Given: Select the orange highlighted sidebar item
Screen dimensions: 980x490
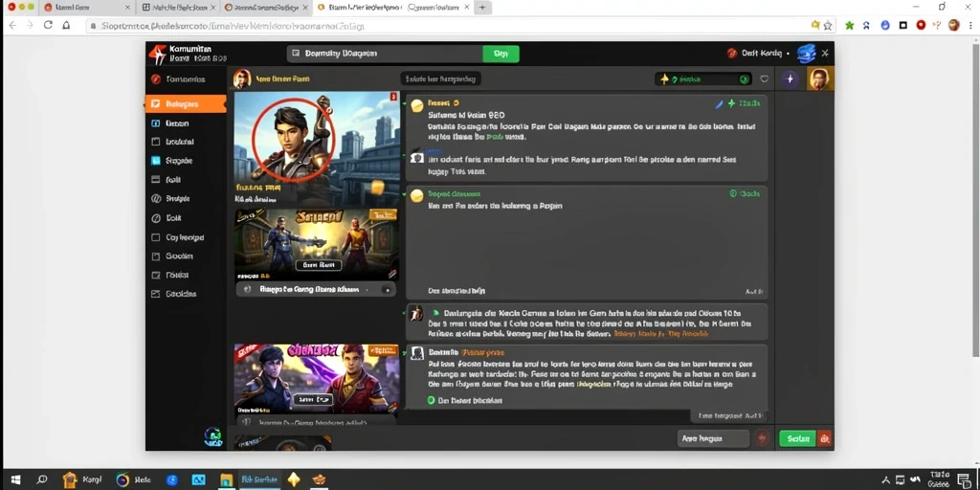Looking at the screenshot, I should pos(186,104).
